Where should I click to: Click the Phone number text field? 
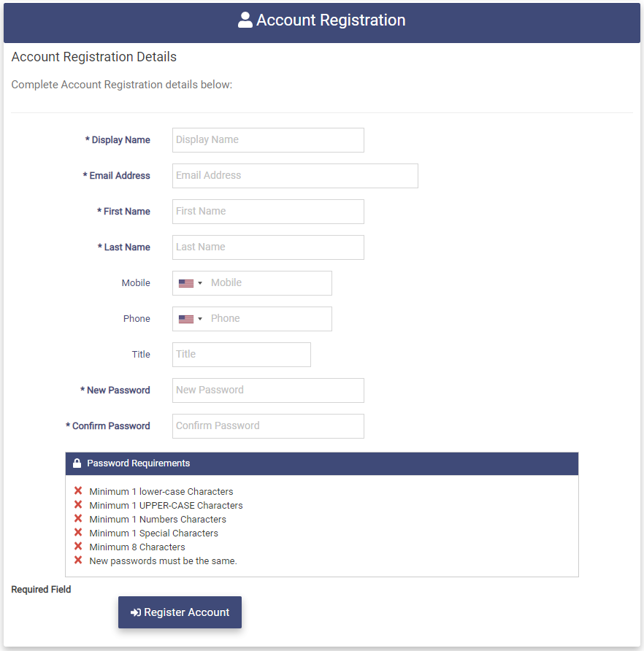[x=269, y=319]
